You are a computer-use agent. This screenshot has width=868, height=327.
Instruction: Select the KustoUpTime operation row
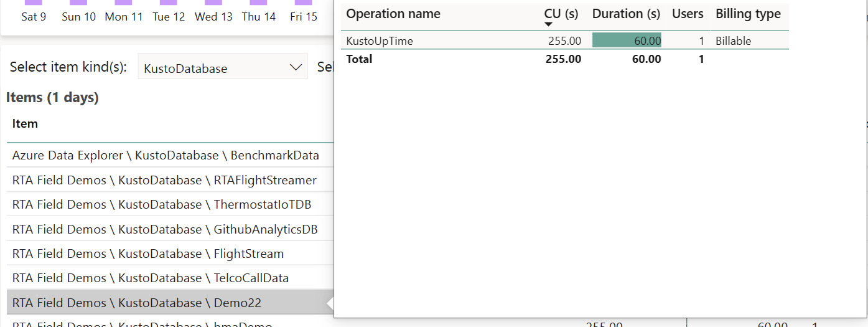pyautogui.click(x=565, y=41)
